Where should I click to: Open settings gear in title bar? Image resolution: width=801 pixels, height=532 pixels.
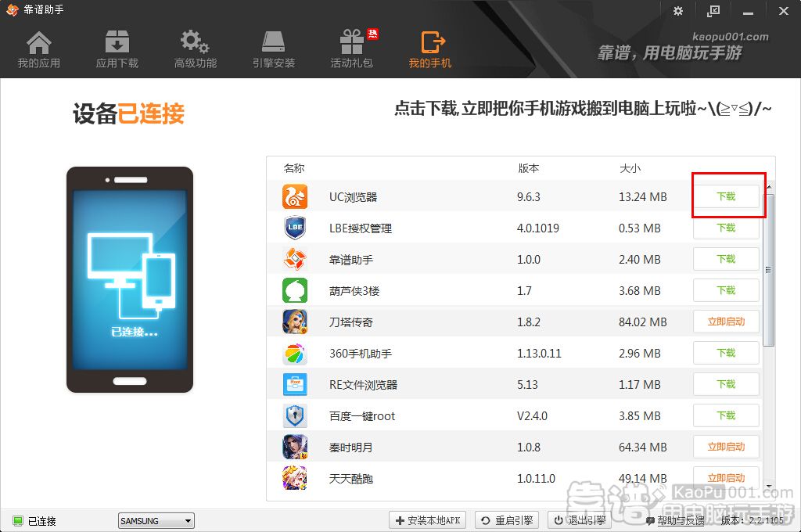pyautogui.click(x=678, y=11)
